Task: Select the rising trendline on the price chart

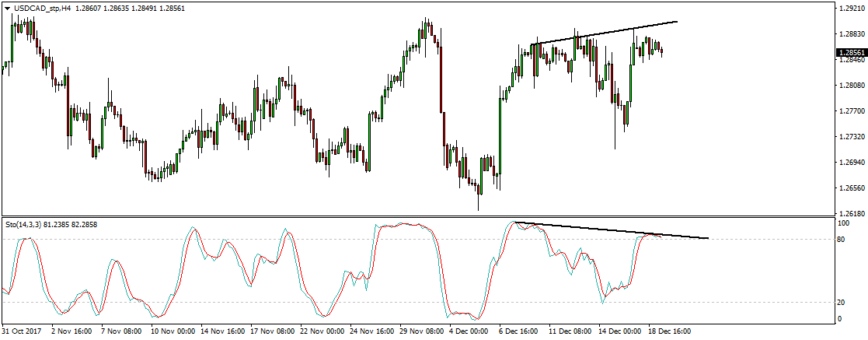Action: point(604,33)
